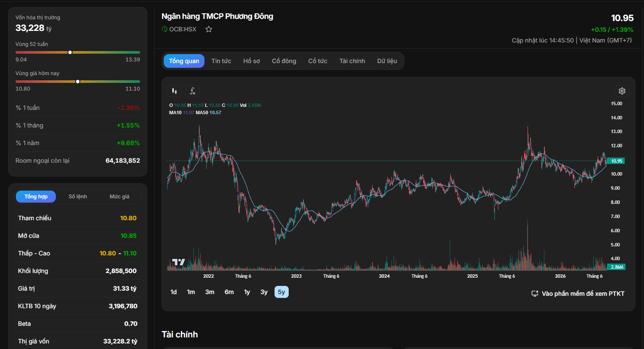The image size is (644, 349).
Task: Click the 52-week range slider marker
Action: coord(70,52)
